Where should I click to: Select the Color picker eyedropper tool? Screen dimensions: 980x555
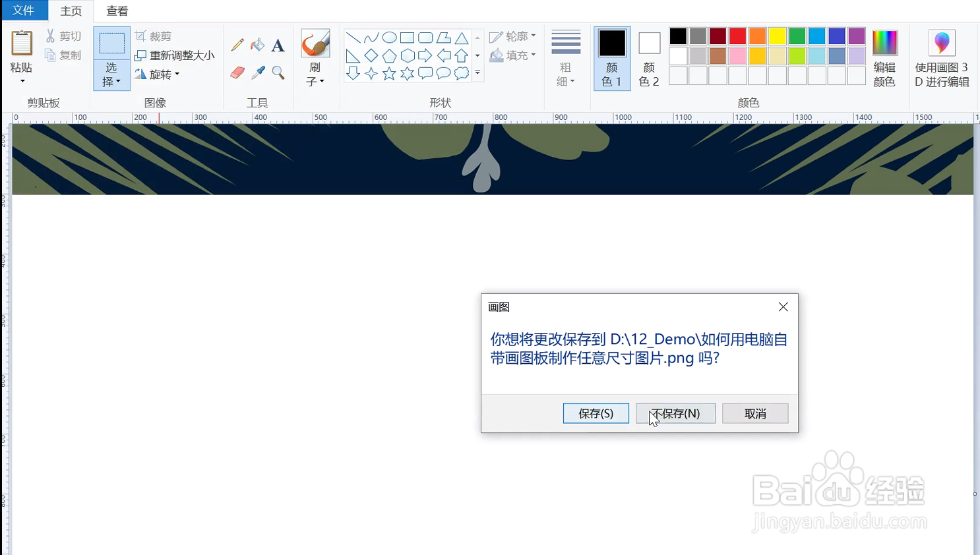pos(258,73)
